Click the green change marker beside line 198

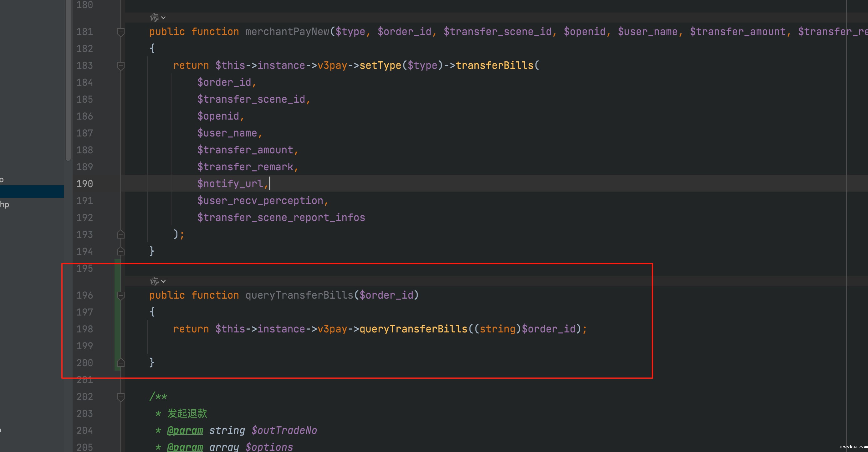117,329
